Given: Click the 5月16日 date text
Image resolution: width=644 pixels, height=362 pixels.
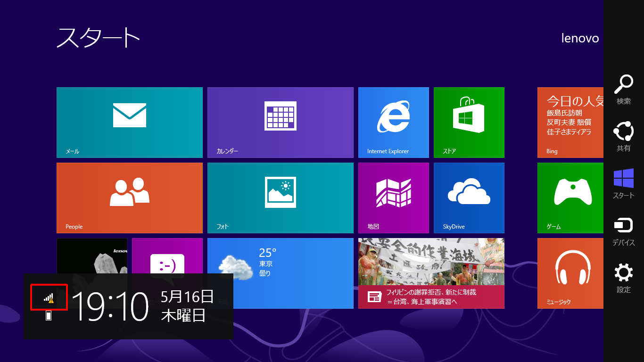Looking at the screenshot, I should [x=187, y=296].
